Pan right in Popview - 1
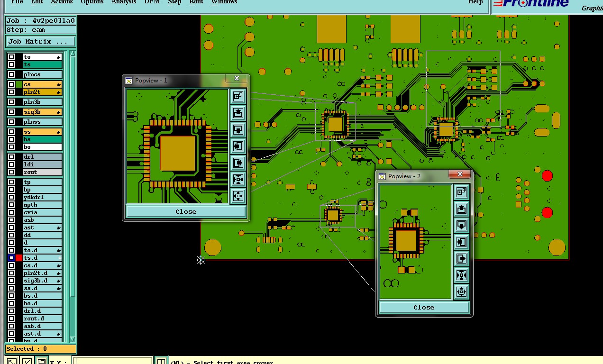Screen dimensions: 603x364 tap(238, 163)
